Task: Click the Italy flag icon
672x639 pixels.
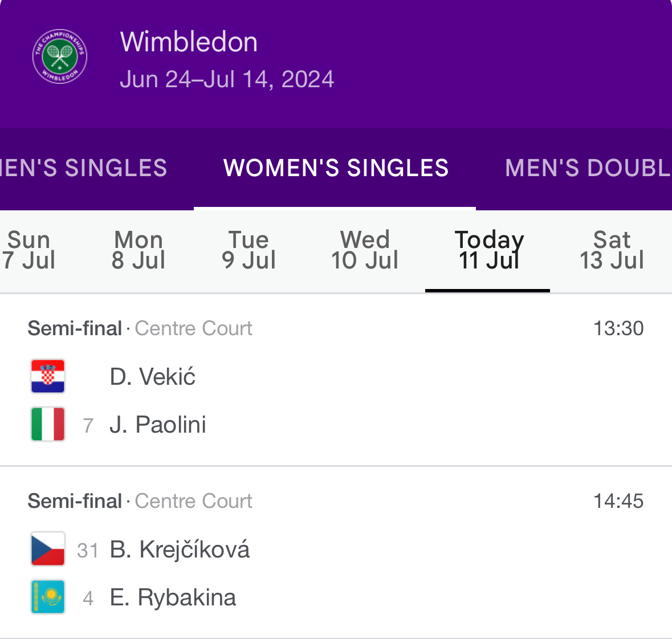Action: pyautogui.click(x=48, y=424)
